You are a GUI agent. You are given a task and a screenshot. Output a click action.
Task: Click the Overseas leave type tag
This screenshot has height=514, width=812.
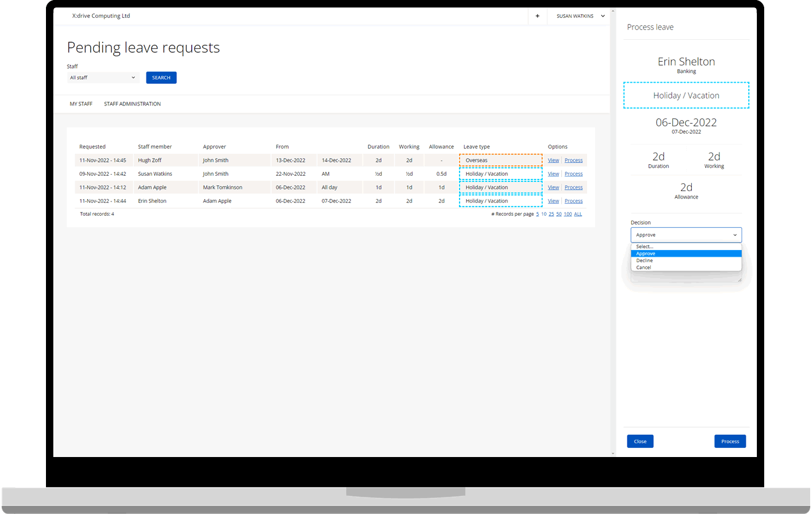coord(500,161)
